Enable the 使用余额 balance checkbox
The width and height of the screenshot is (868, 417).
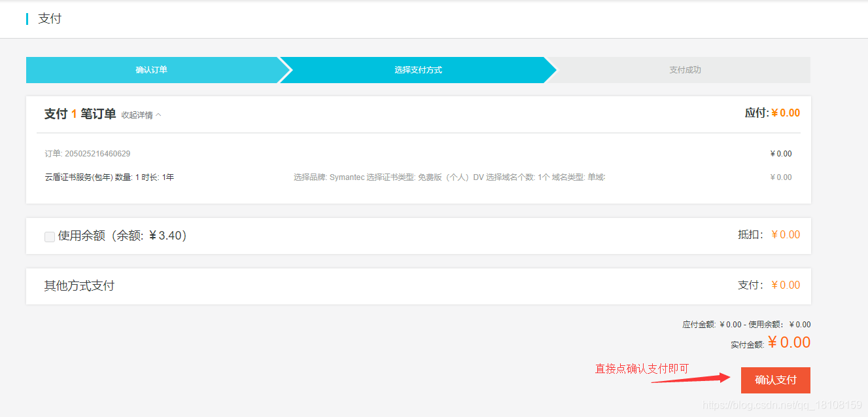(x=50, y=236)
